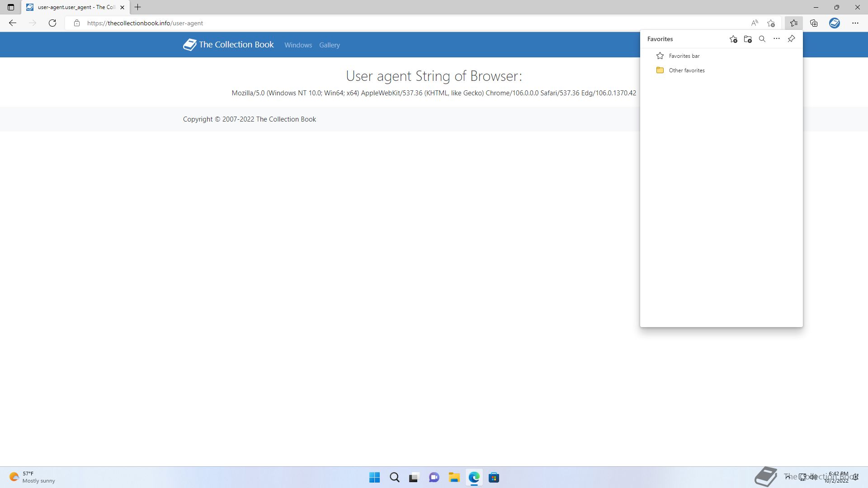Search favorites with magnifier icon

[x=762, y=39]
